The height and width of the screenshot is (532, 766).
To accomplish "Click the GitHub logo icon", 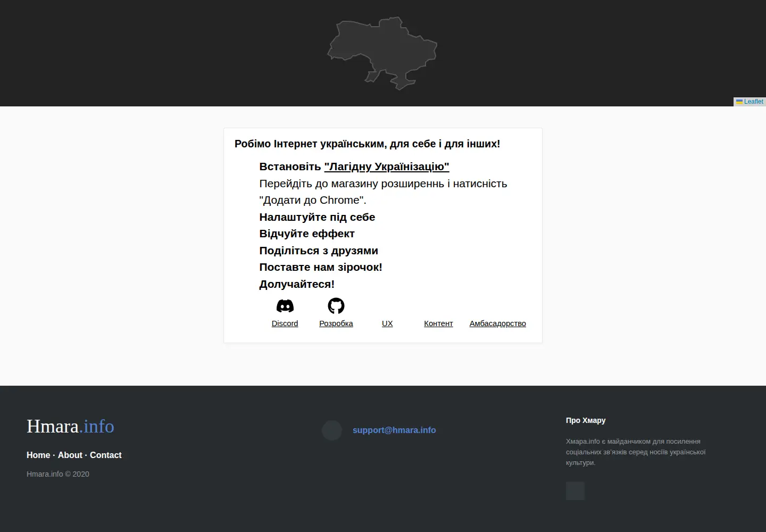I will tap(336, 306).
